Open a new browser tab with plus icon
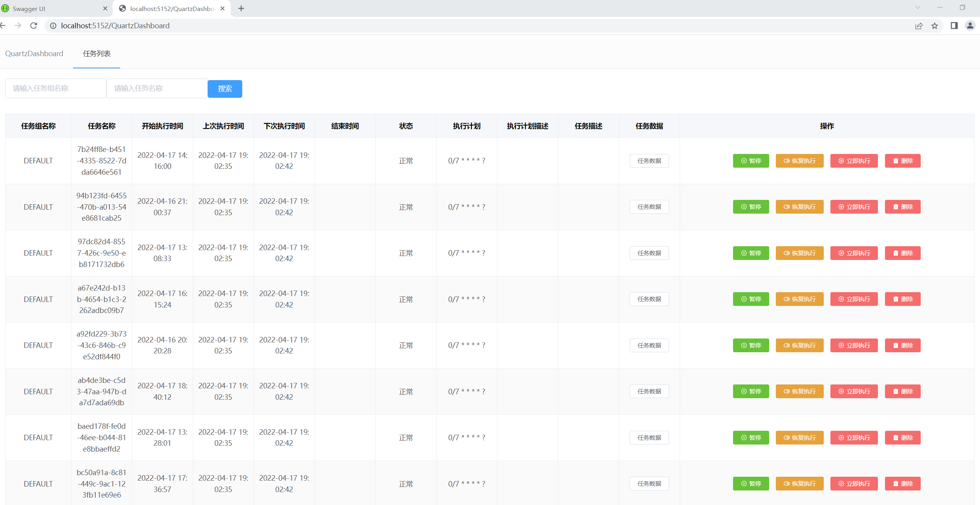The image size is (980, 505). tap(241, 9)
